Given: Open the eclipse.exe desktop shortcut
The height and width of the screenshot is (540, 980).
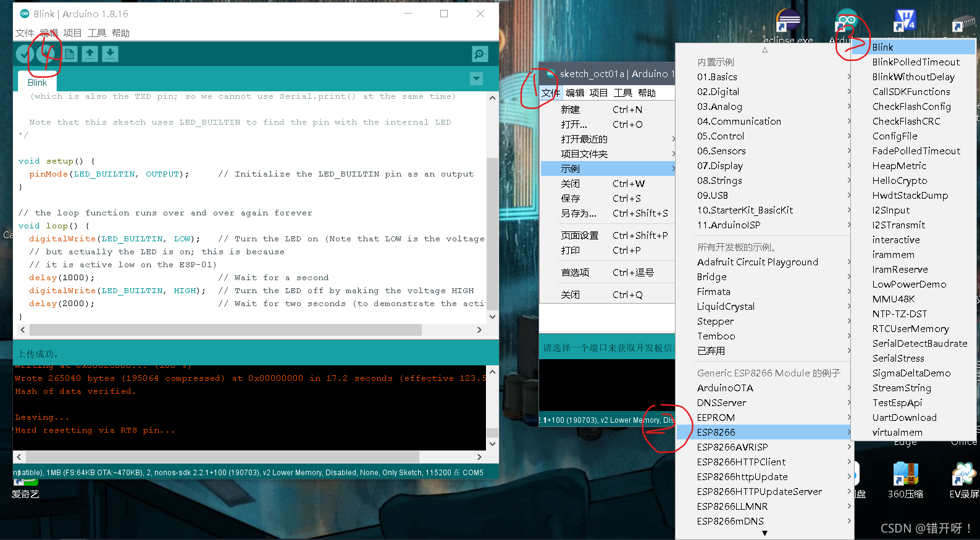Looking at the screenshot, I should [x=788, y=27].
